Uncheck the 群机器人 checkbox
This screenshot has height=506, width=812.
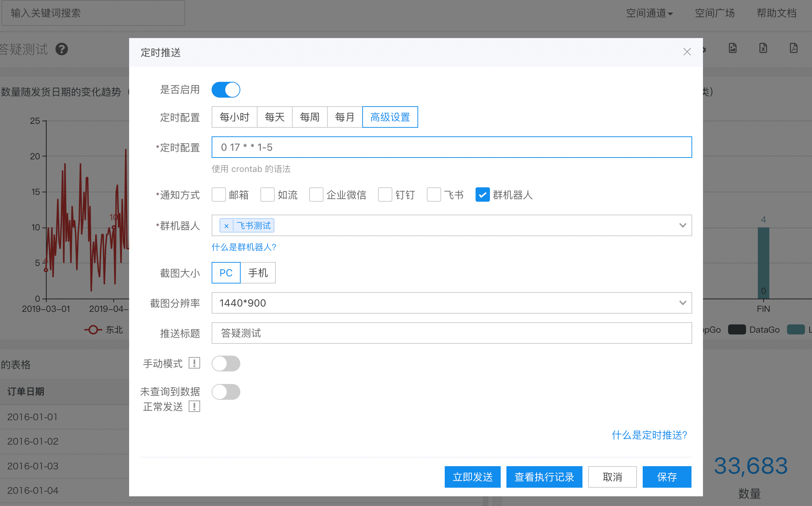click(483, 195)
